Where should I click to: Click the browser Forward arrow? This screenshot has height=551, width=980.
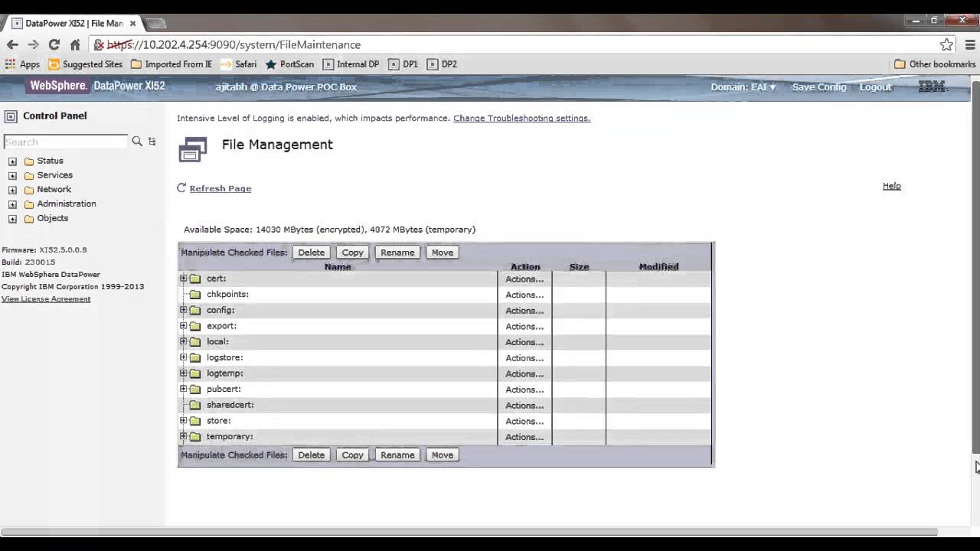(x=33, y=44)
